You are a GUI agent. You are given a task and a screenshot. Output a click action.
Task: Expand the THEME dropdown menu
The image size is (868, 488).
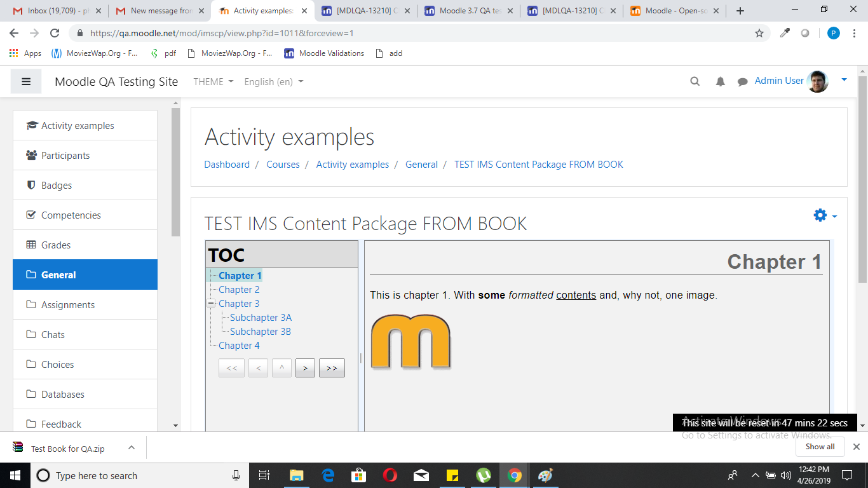point(214,81)
